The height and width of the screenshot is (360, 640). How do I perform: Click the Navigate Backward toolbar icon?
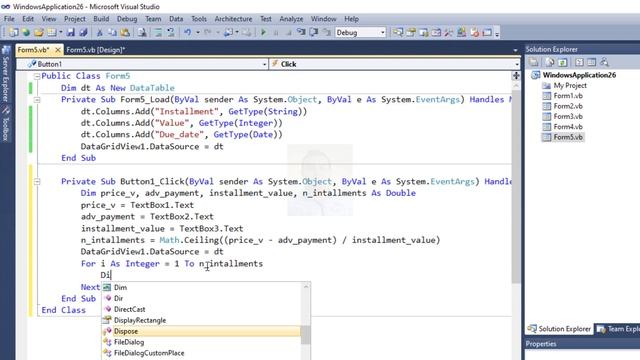pos(229,32)
